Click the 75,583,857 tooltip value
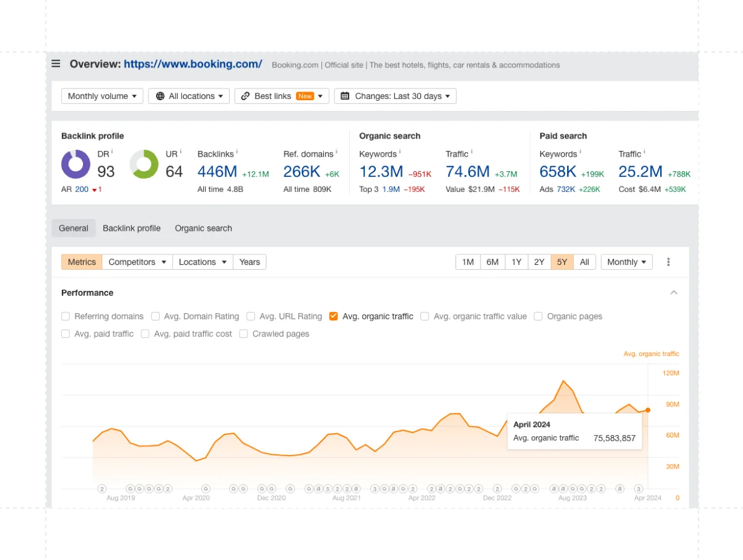743x560 pixels. coord(614,438)
